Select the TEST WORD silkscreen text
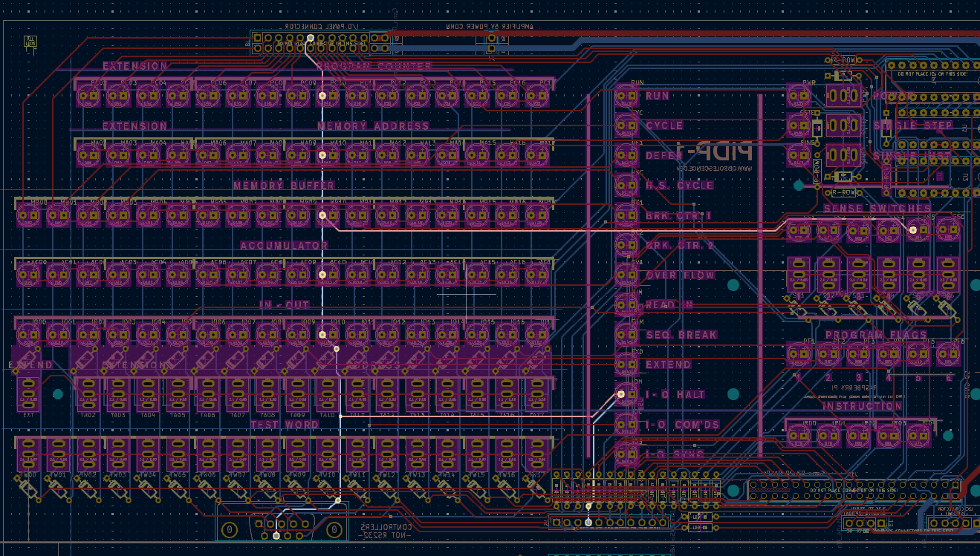This screenshot has height=556, width=980. pyautogui.click(x=284, y=425)
